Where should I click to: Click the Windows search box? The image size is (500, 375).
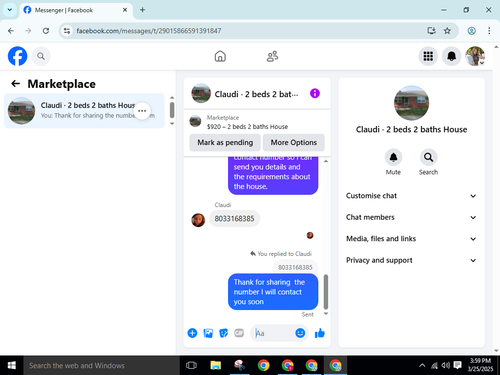point(101,365)
